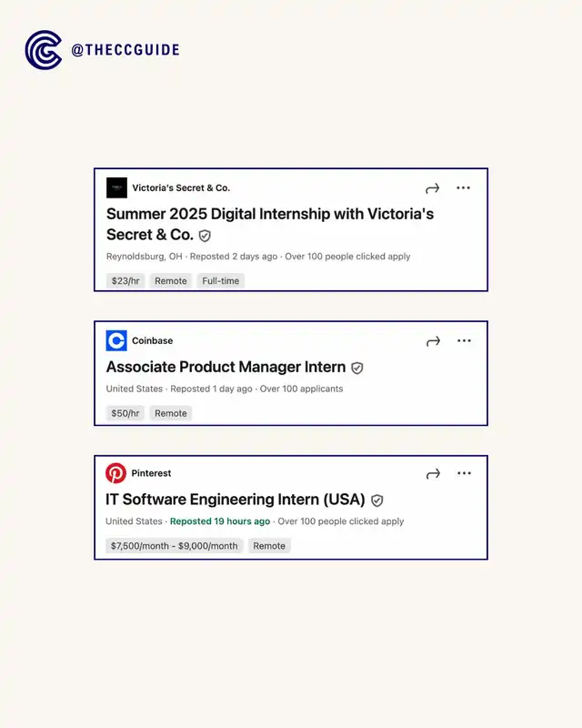Click verified badge on Associate Product Manager Intern

coord(357,369)
